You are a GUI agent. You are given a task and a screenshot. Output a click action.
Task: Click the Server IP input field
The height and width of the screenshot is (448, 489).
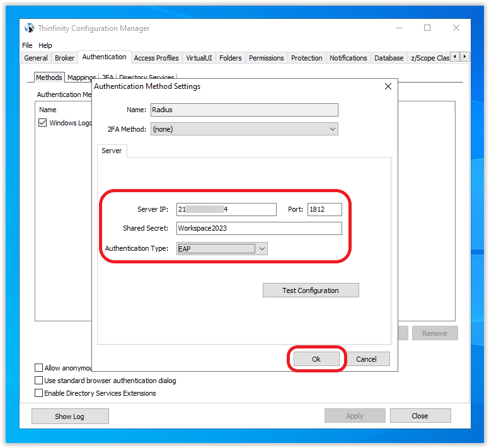[x=226, y=209]
